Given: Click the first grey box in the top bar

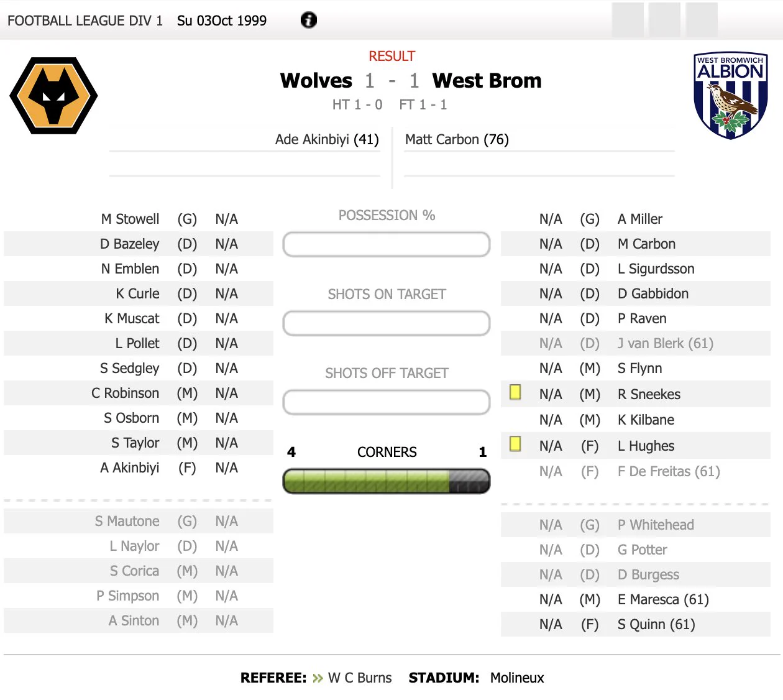Looking at the screenshot, I should 628,20.
